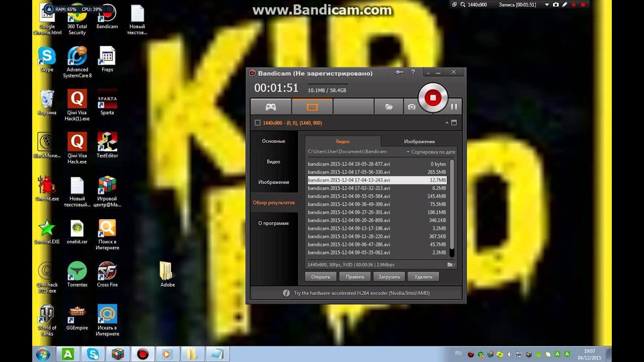The height and width of the screenshot is (362, 644).
Task: Click magnifier icon in top recording bar
Action: pos(462,5)
